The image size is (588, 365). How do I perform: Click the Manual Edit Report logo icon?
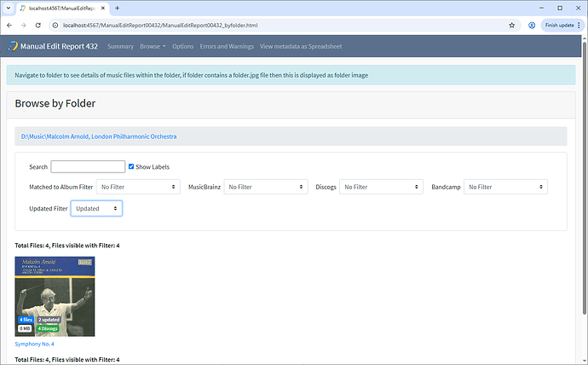click(x=13, y=46)
